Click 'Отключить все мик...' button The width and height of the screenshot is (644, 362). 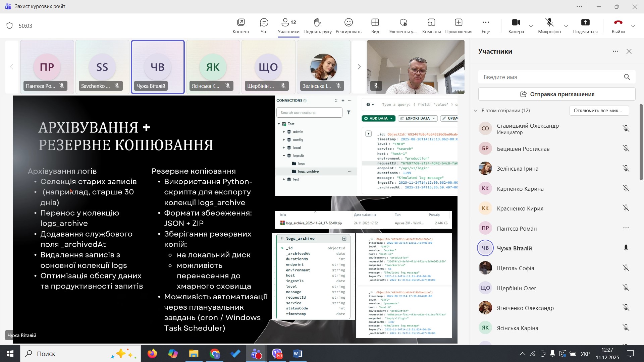coord(599,111)
